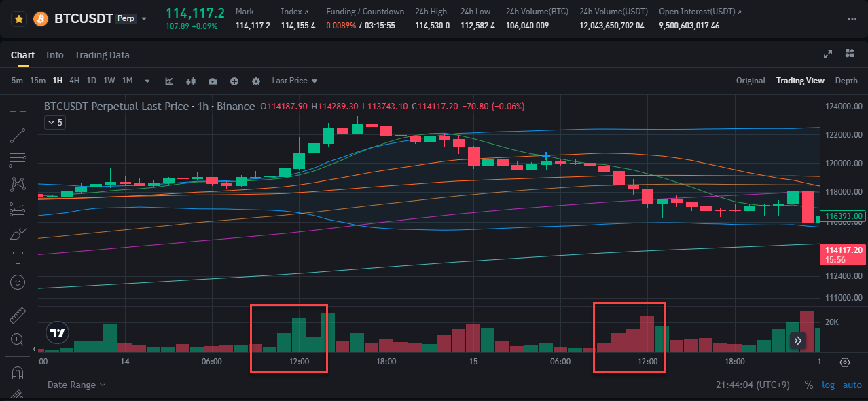The image size is (868, 401).
Task: Collapse the drawing toolbar arrow
Action: [x=35, y=349]
